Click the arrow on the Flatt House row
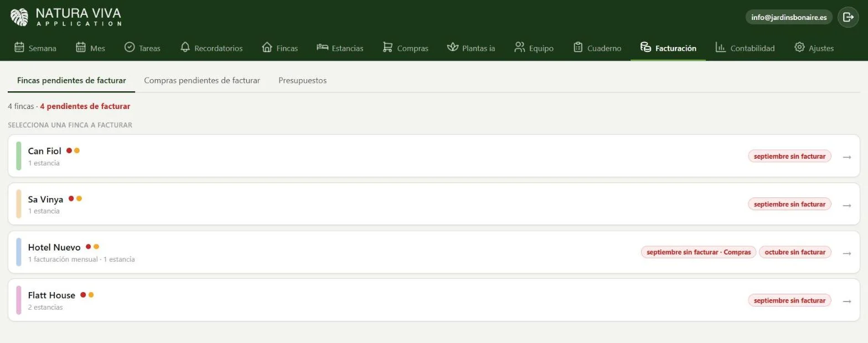 tap(847, 302)
